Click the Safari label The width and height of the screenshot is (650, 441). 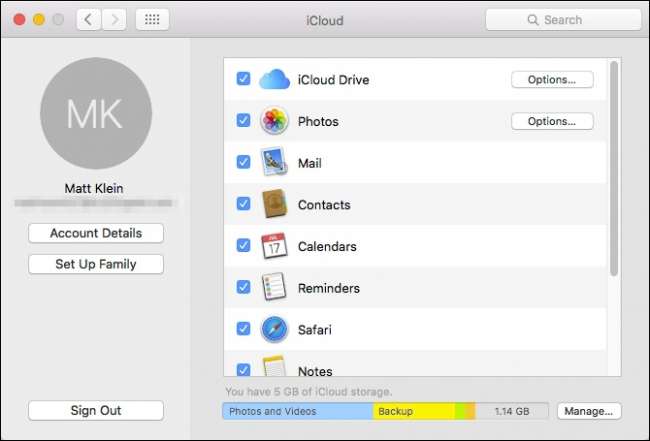[315, 330]
